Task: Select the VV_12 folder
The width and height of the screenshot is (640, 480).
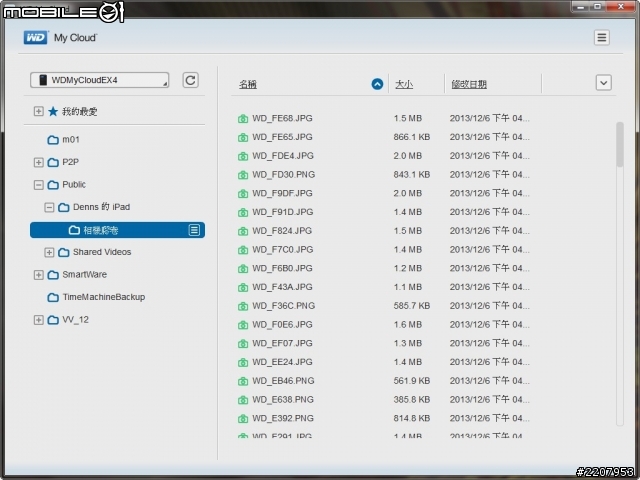Action: click(x=68, y=320)
